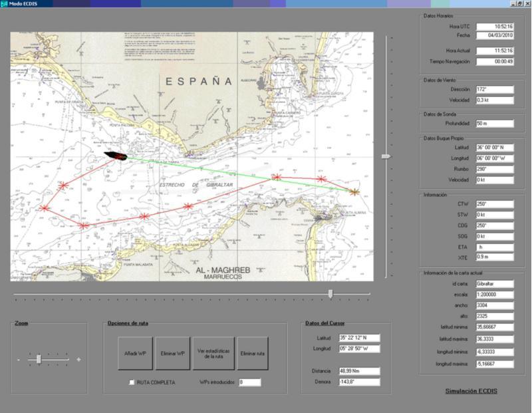This screenshot has height=413, width=532.
Task: Click the WPs introducidos input field
Action: click(250, 382)
